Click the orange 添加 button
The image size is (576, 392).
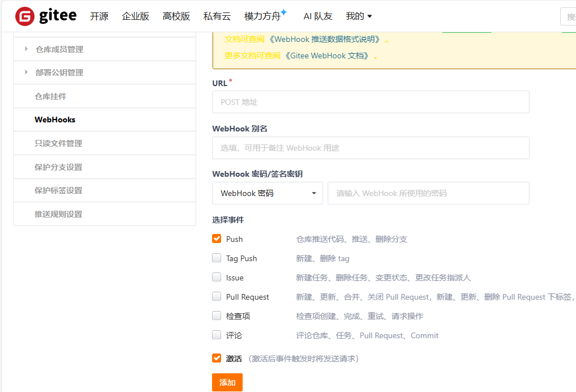tap(227, 382)
